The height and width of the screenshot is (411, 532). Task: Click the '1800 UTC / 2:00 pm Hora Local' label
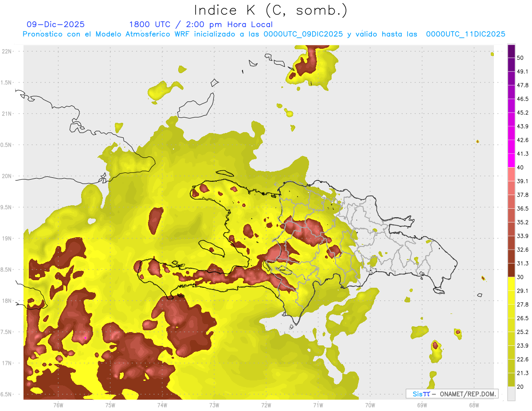201,24
